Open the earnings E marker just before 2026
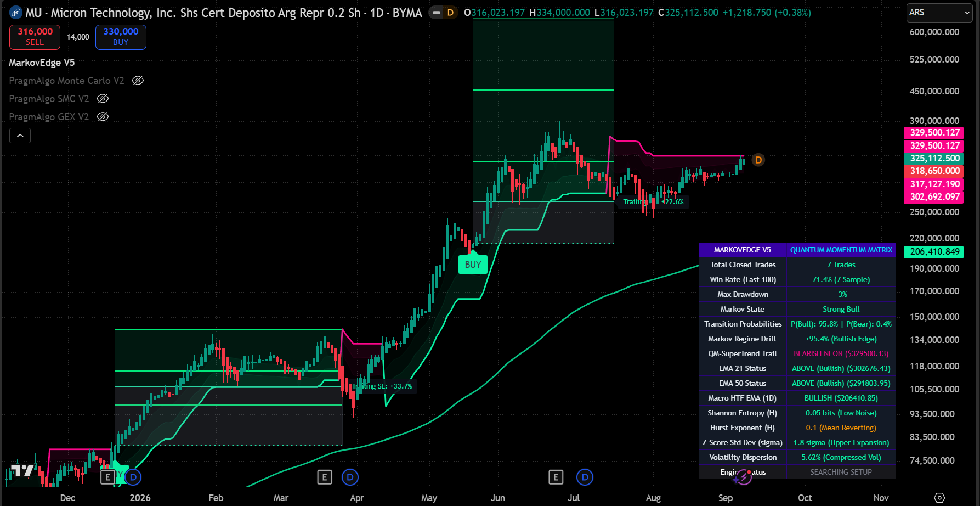 pos(107,477)
